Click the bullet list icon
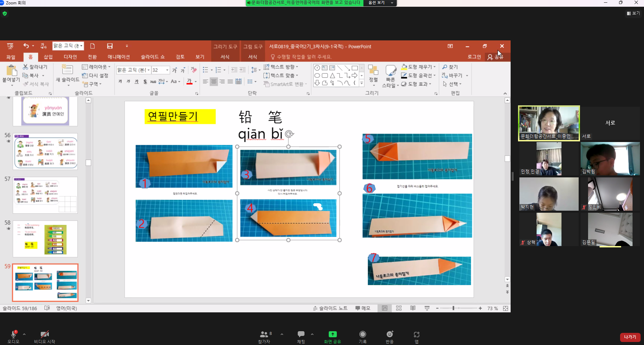 205,70
